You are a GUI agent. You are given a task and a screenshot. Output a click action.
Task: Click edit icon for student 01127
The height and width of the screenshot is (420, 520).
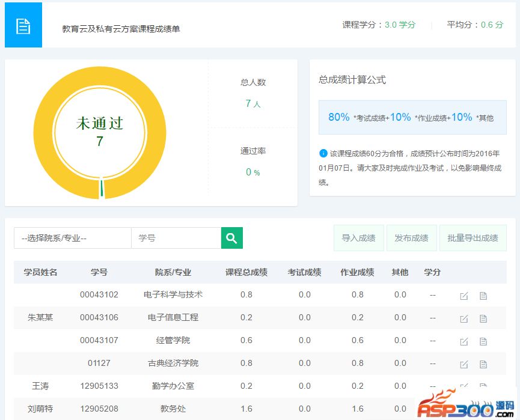coord(463,364)
